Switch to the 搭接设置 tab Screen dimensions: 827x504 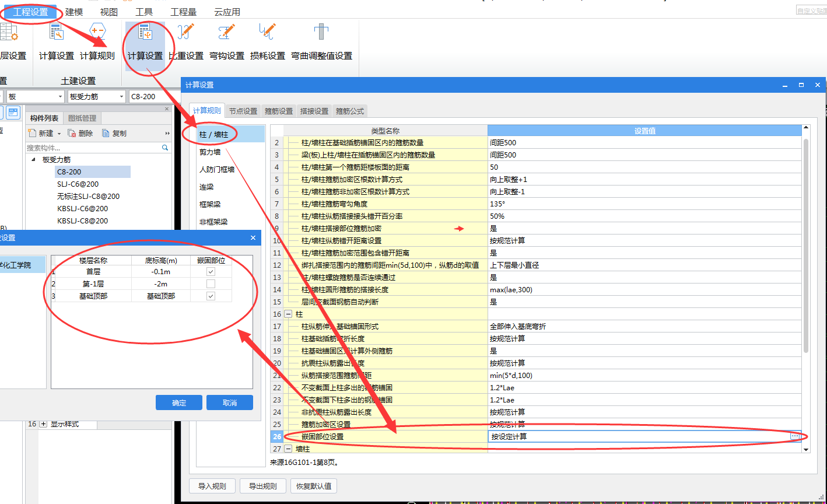[x=314, y=111]
